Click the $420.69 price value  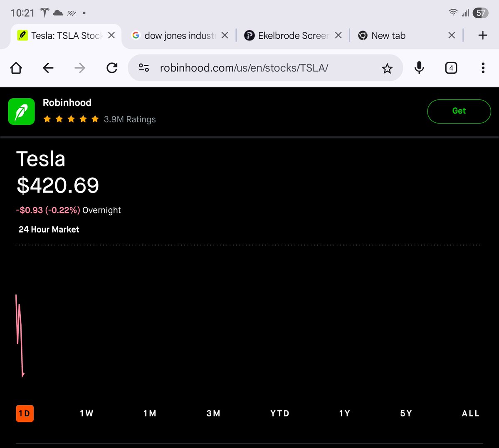pyautogui.click(x=58, y=186)
